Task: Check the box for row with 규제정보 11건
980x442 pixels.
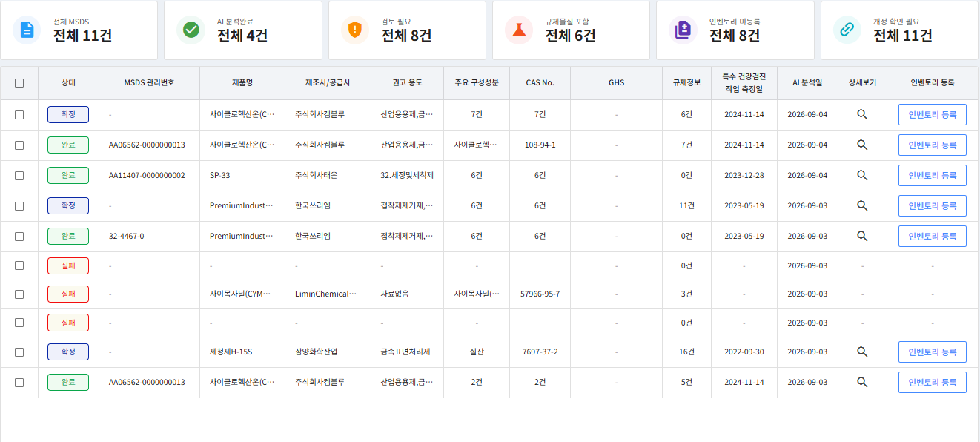Action: pyautogui.click(x=19, y=206)
